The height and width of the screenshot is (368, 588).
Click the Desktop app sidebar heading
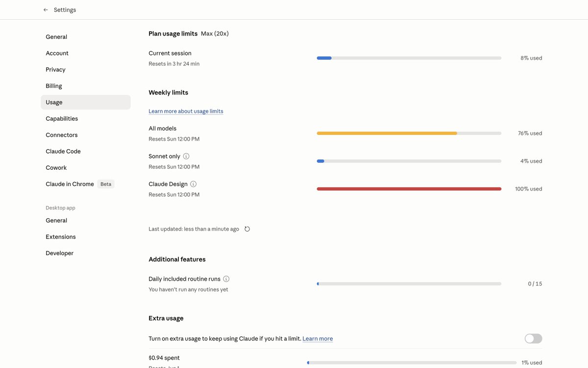(x=60, y=208)
